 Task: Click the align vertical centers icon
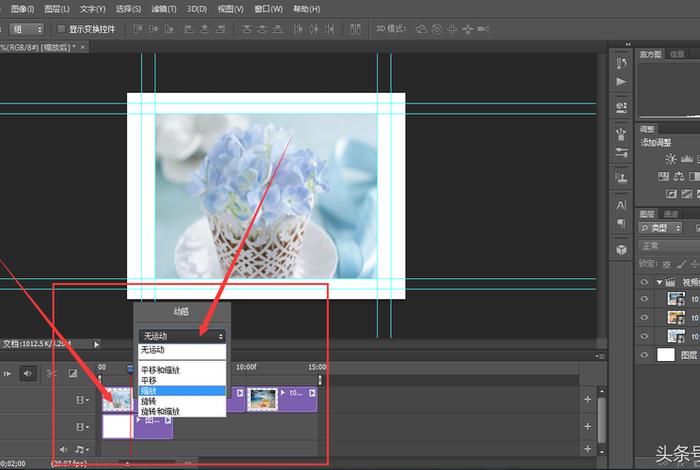(154, 29)
